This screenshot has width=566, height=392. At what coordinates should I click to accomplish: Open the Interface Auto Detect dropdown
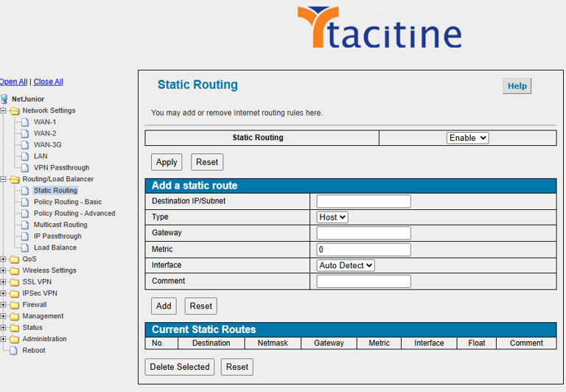(346, 265)
